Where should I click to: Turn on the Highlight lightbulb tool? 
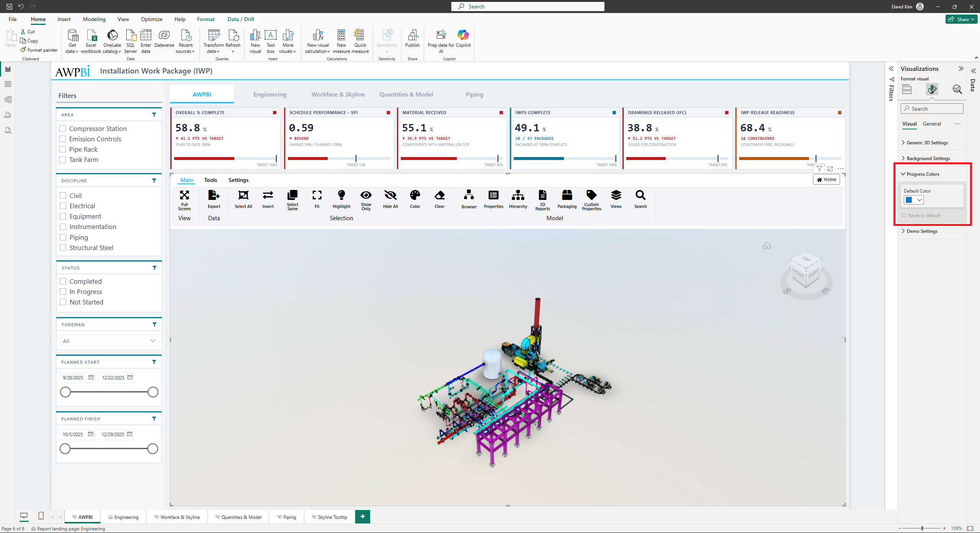point(341,199)
